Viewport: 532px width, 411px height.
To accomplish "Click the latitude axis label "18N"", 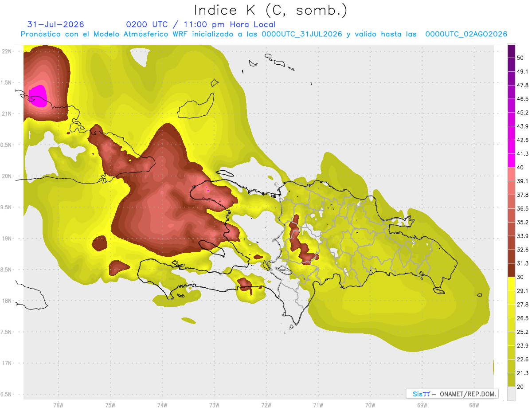I will [x=7, y=301].
